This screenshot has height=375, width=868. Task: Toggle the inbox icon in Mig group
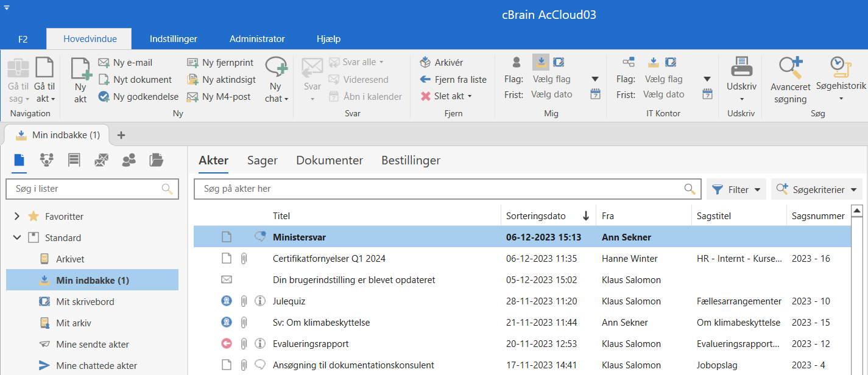pos(540,61)
